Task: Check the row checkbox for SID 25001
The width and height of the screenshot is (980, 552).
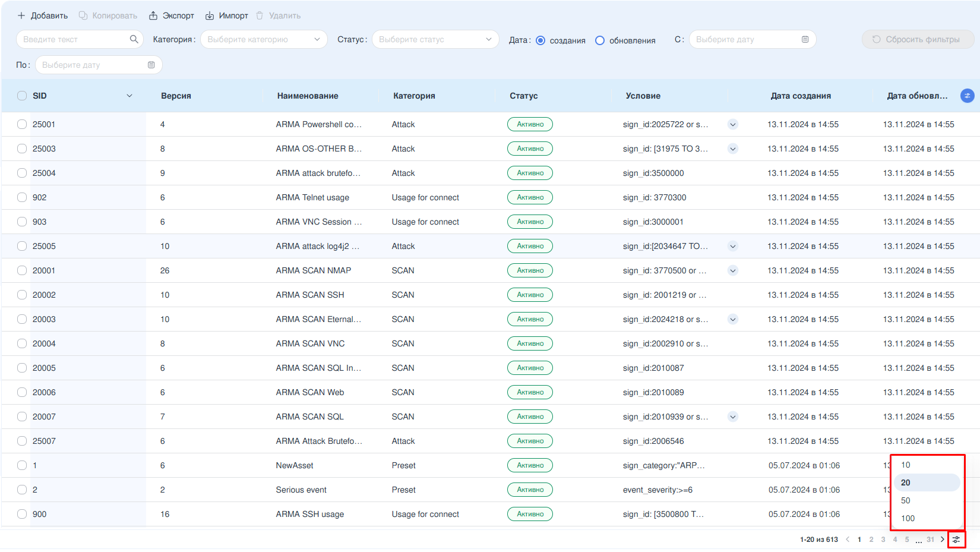Action: [x=22, y=124]
